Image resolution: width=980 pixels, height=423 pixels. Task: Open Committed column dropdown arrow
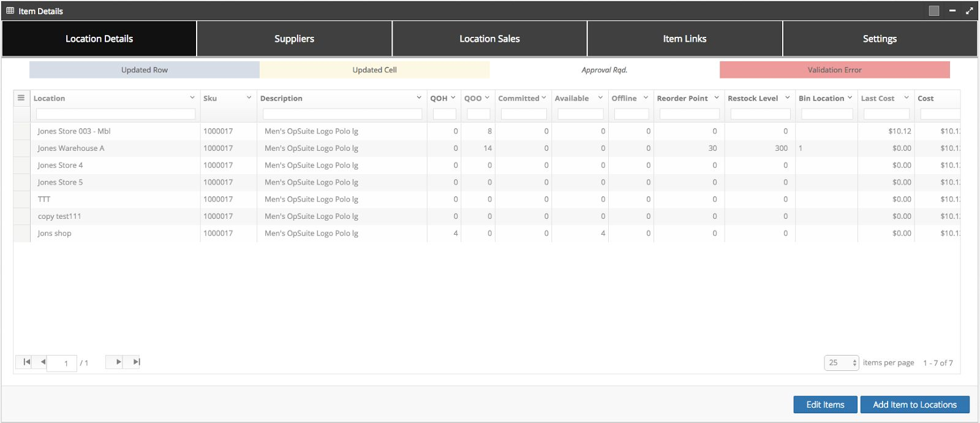pyautogui.click(x=544, y=97)
